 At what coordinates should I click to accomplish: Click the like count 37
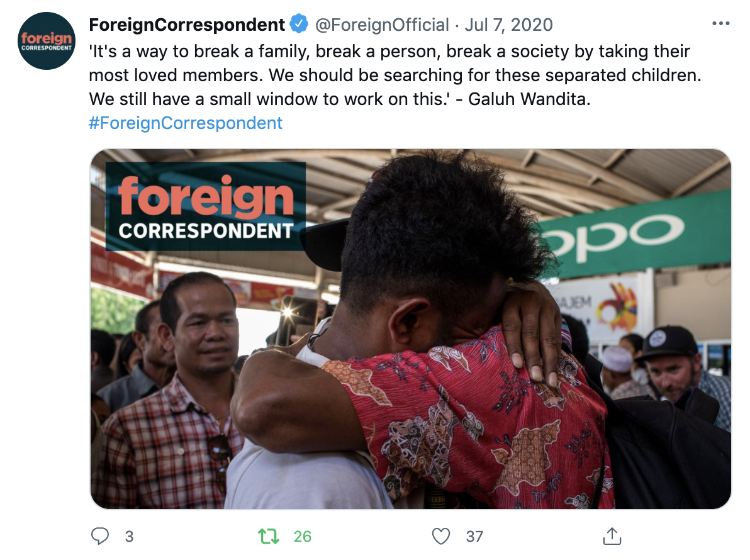[x=474, y=537]
